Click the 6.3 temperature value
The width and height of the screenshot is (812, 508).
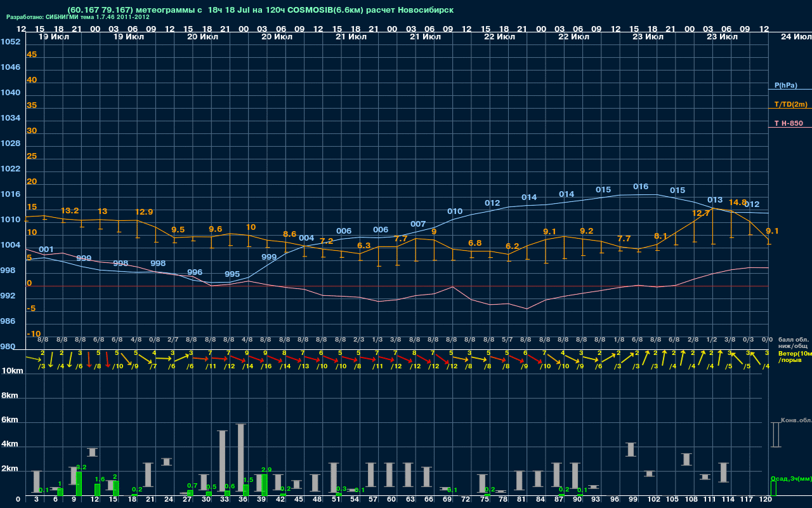(364, 246)
